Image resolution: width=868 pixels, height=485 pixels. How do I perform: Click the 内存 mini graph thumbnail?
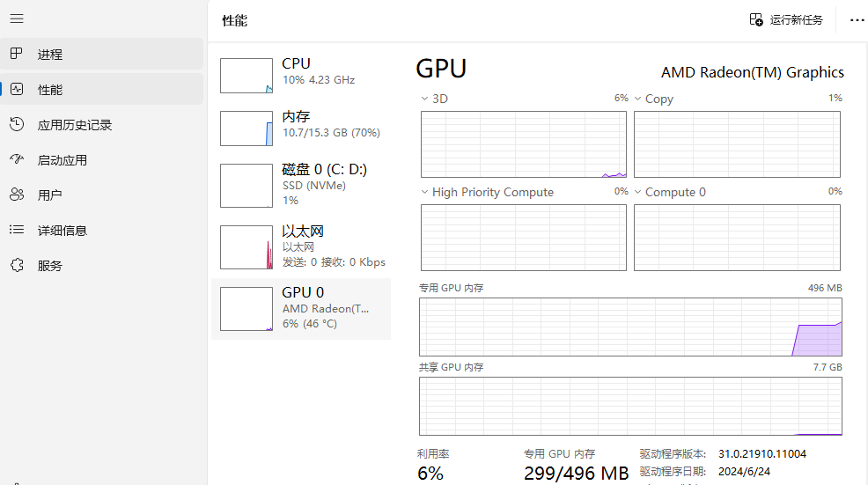(246, 129)
